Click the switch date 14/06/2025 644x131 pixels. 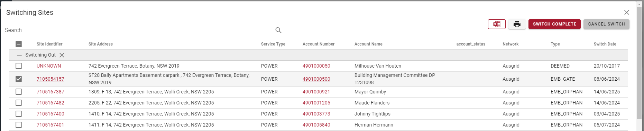pos(607,92)
